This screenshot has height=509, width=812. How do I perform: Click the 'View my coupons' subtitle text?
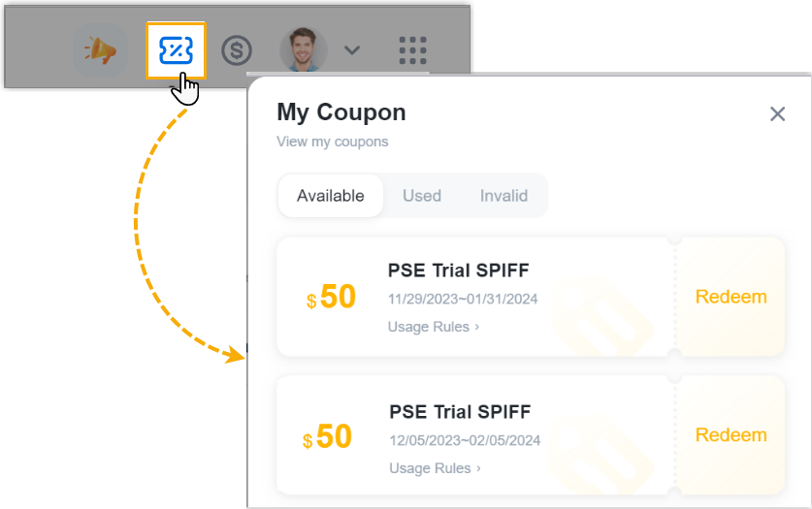click(x=332, y=142)
